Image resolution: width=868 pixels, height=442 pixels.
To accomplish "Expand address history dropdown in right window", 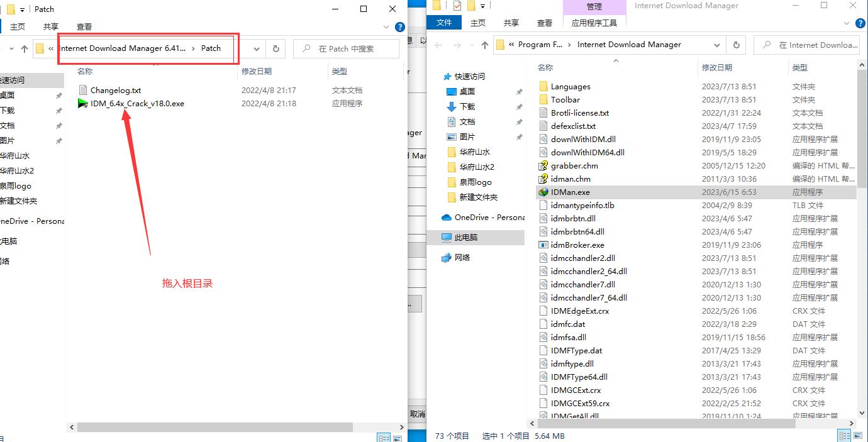I will click(x=717, y=45).
